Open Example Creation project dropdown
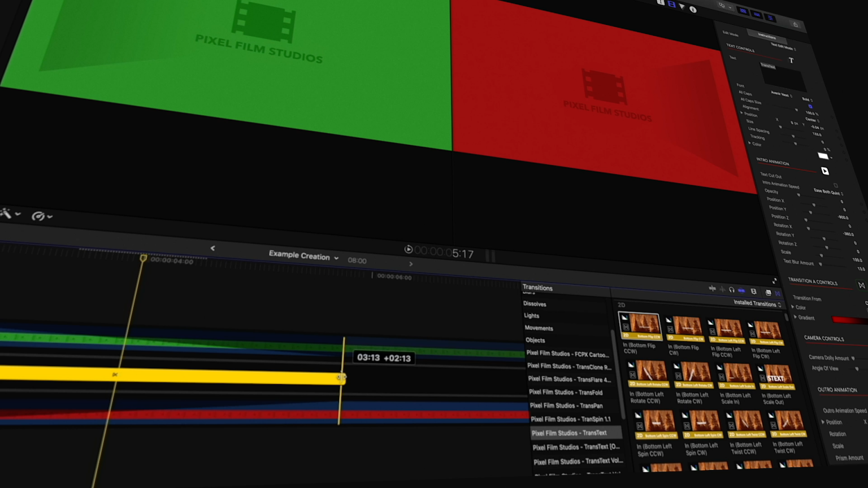This screenshot has height=488, width=868. pyautogui.click(x=303, y=255)
